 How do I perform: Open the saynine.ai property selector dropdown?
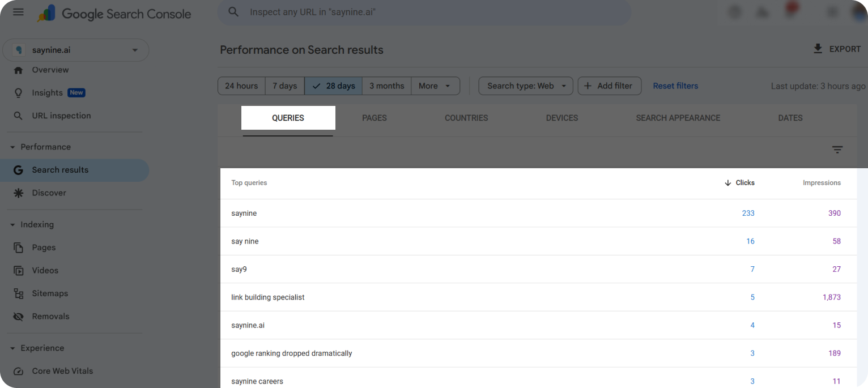(76, 50)
